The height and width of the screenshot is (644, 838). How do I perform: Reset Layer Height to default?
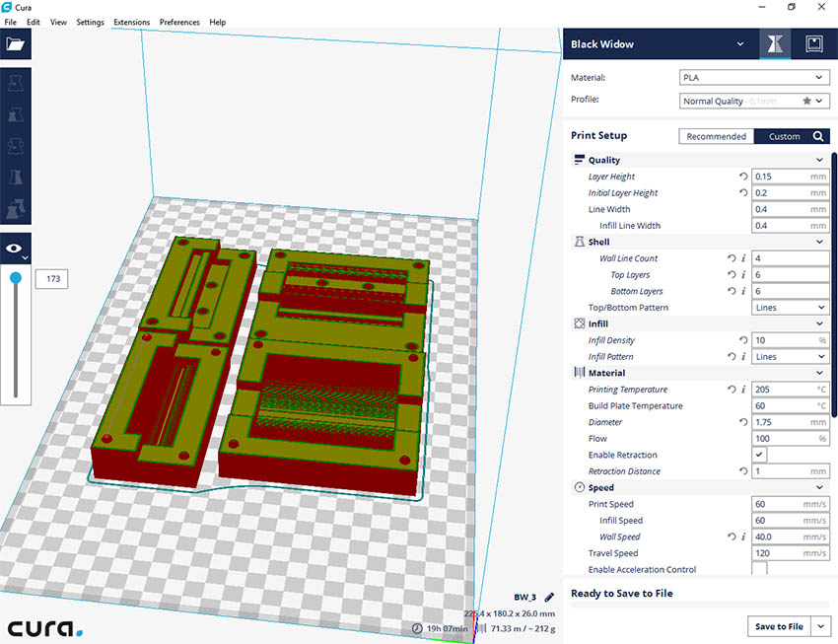click(x=743, y=176)
